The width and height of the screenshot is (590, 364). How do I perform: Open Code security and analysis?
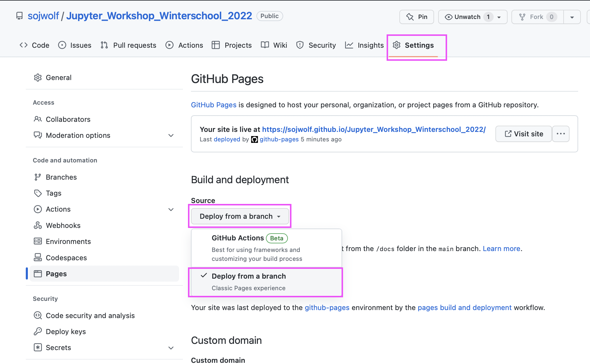click(104, 316)
